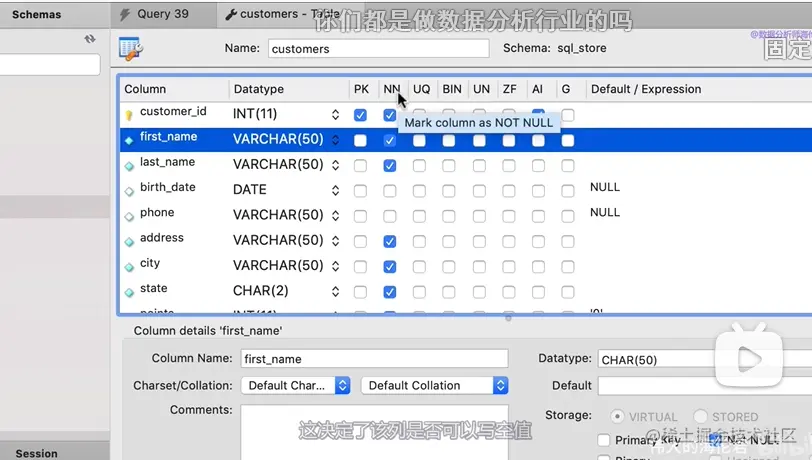Image resolution: width=812 pixels, height=460 pixels.
Task: Click the diamond icon beside address
Action: [x=129, y=242]
